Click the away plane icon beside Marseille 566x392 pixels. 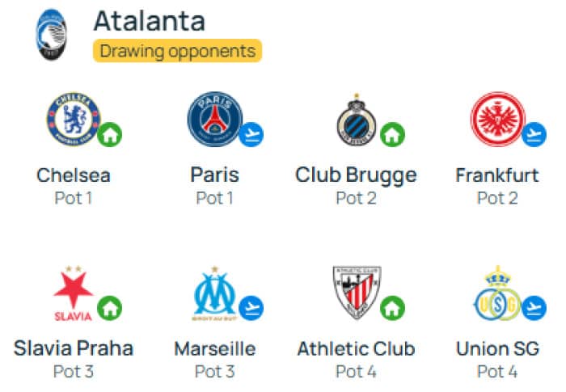coord(251,308)
